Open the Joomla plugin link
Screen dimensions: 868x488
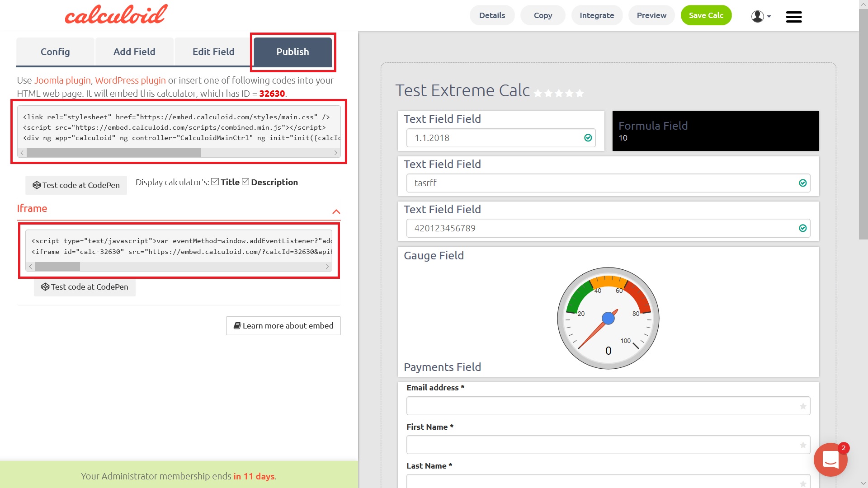tap(62, 80)
